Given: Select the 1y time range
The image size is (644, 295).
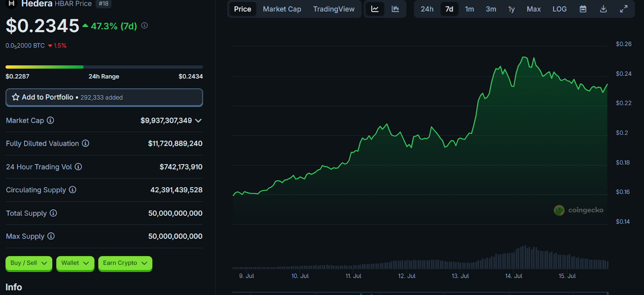Looking at the screenshot, I should coord(511,9).
